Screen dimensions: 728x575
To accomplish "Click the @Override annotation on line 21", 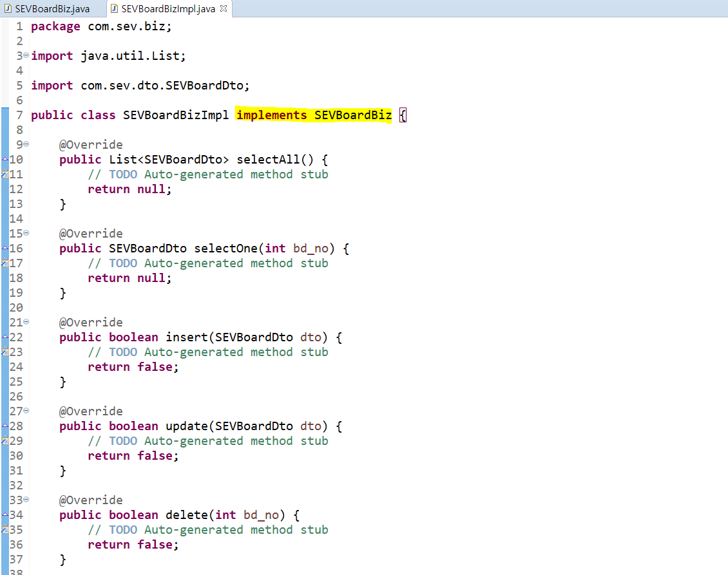I will coord(91,323).
